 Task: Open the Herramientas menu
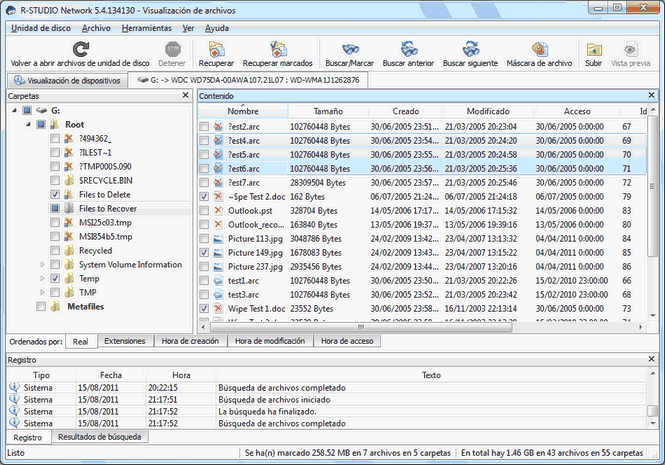point(146,28)
